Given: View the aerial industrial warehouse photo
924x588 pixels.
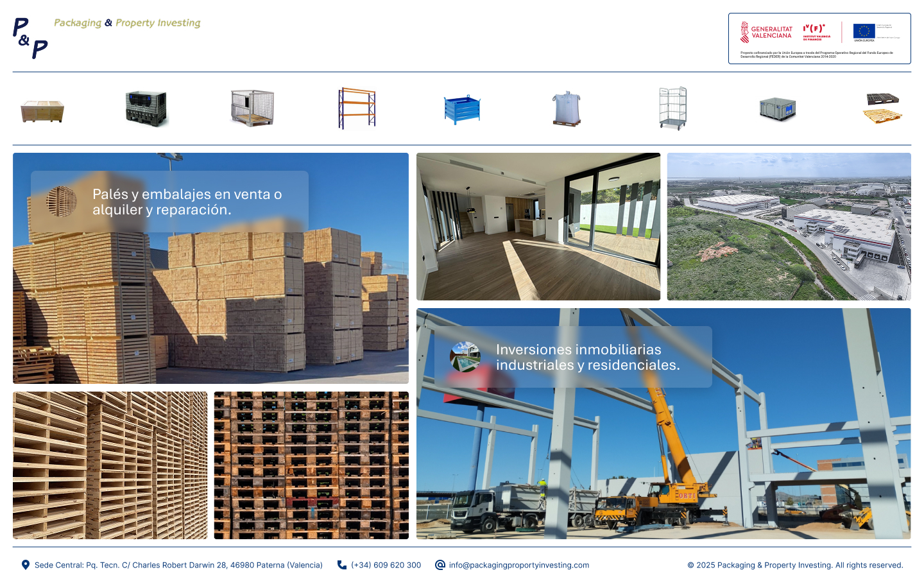Looking at the screenshot, I should pyautogui.click(x=789, y=227).
